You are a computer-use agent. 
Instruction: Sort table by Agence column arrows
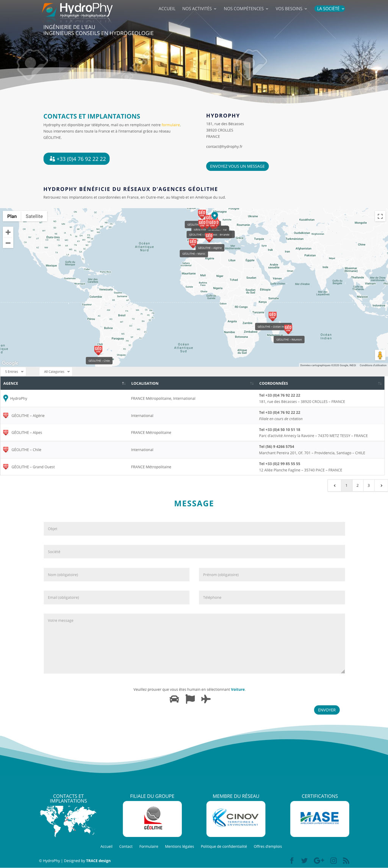point(124,383)
